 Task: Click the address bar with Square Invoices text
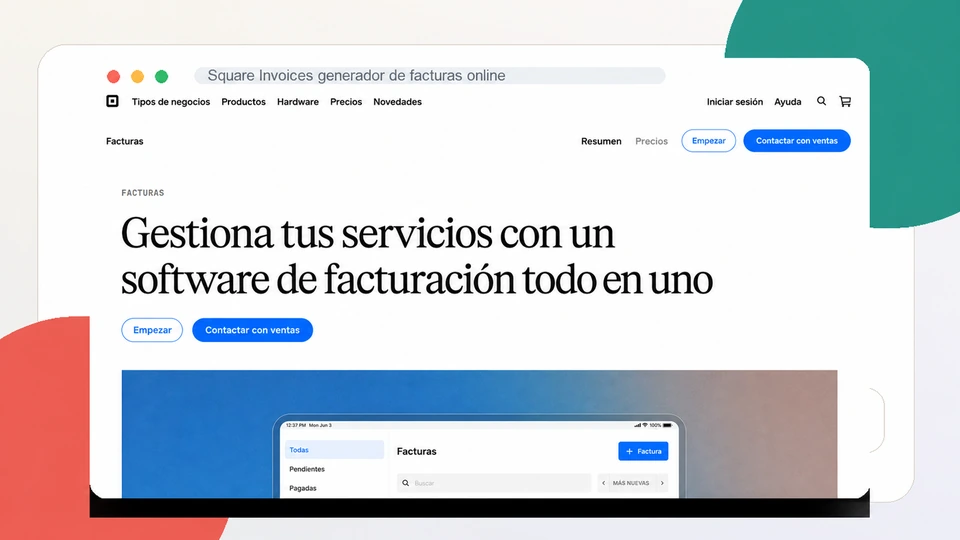(x=430, y=75)
